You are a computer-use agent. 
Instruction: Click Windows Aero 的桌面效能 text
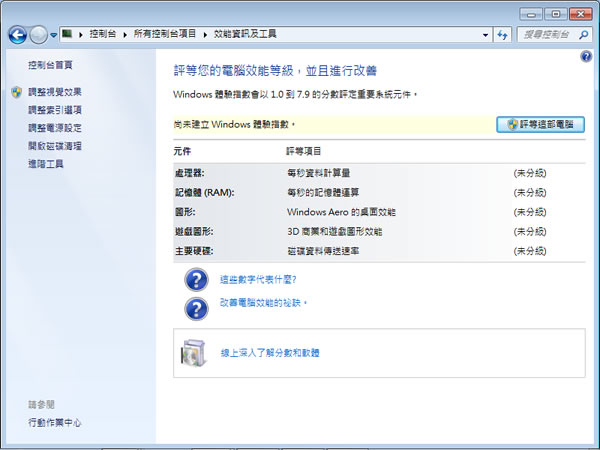(341, 212)
